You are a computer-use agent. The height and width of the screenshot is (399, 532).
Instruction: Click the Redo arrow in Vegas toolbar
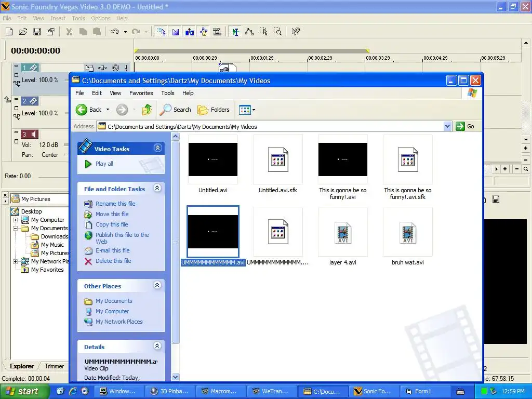(x=136, y=32)
